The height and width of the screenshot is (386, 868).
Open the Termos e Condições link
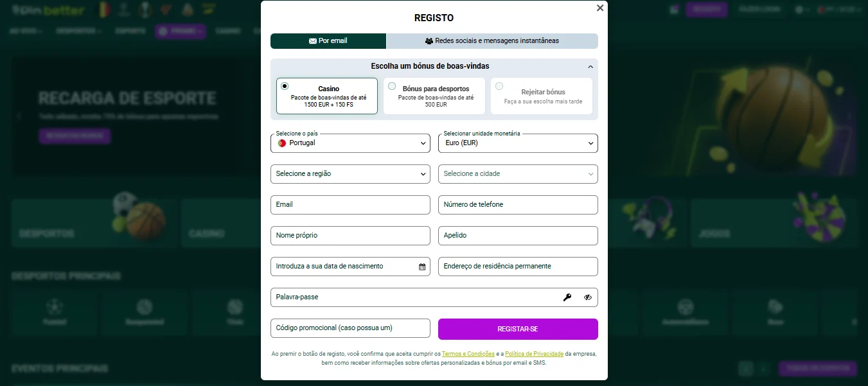click(468, 353)
